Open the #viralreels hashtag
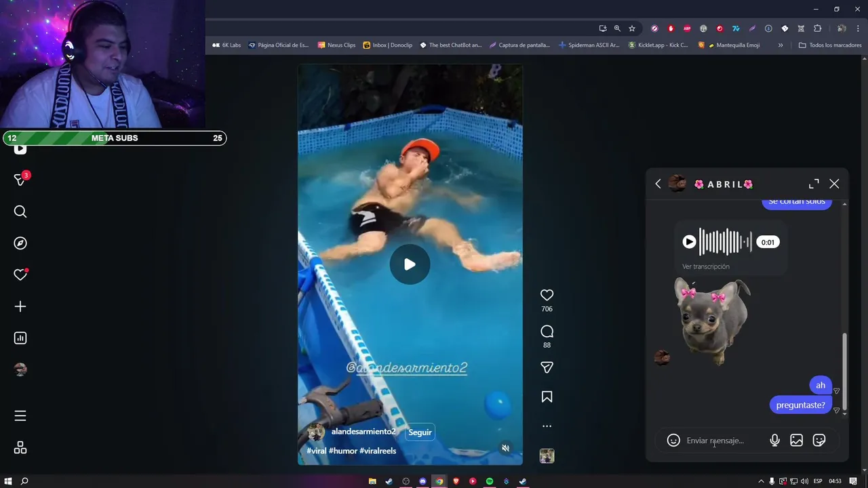Image resolution: width=868 pixels, height=488 pixels. pyautogui.click(x=378, y=451)
